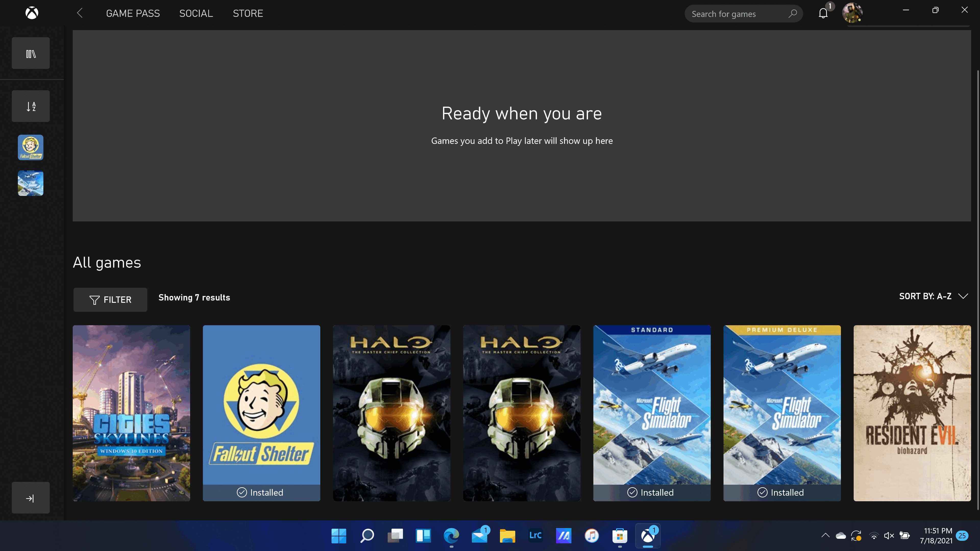Open the GAME PASS tab

(x=133, y=13)
